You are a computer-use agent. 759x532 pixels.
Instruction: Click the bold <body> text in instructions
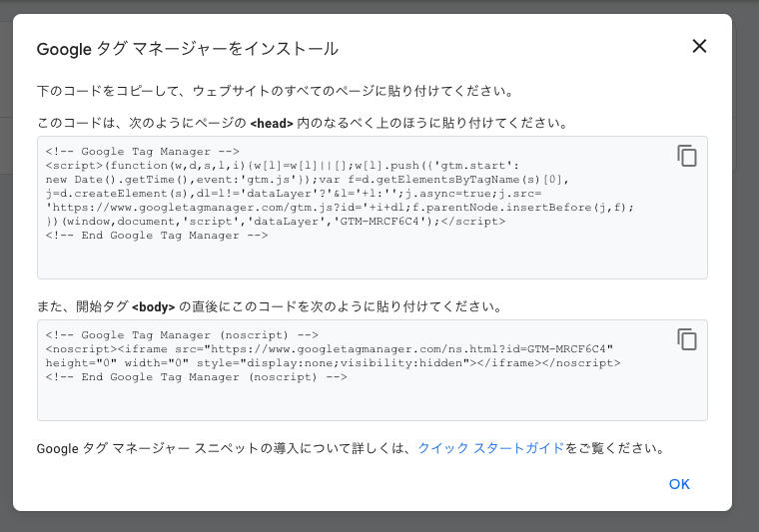click(153, 307)
